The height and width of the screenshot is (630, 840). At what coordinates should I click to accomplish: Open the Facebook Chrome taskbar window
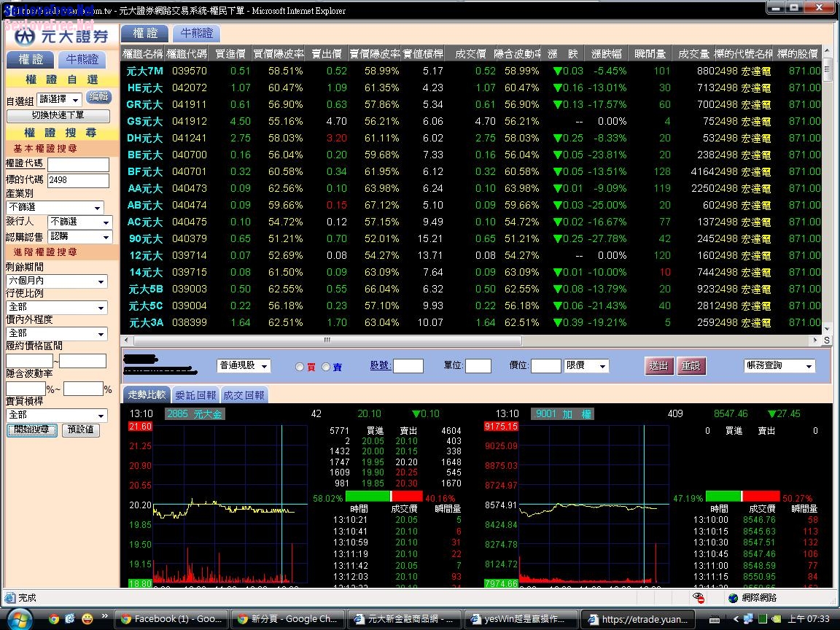pos(172,619)
